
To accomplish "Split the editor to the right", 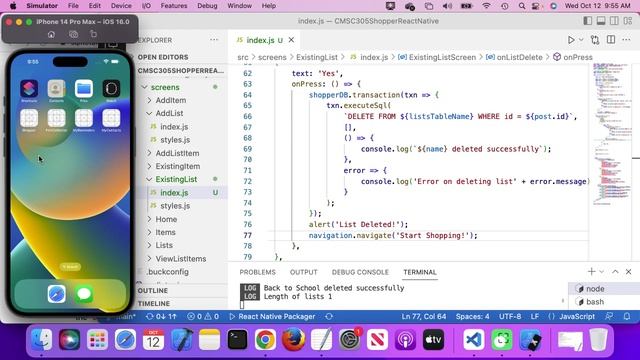I will click(x=611, y=40).
